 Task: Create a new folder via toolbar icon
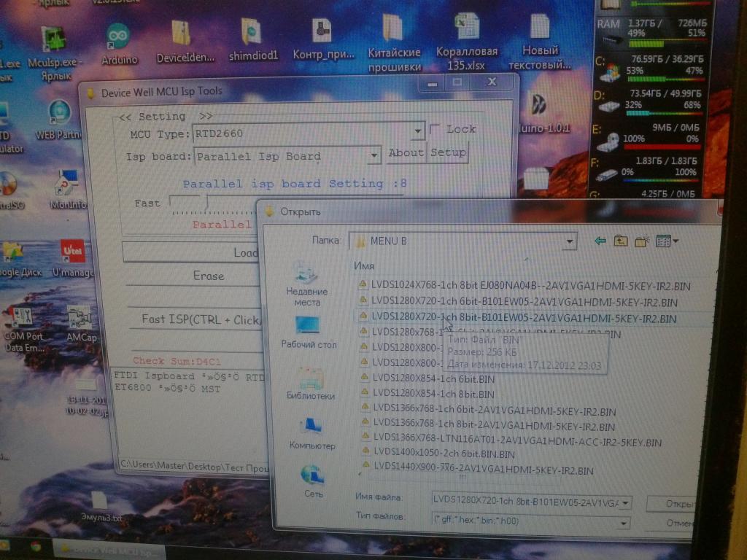pos(642,241)
